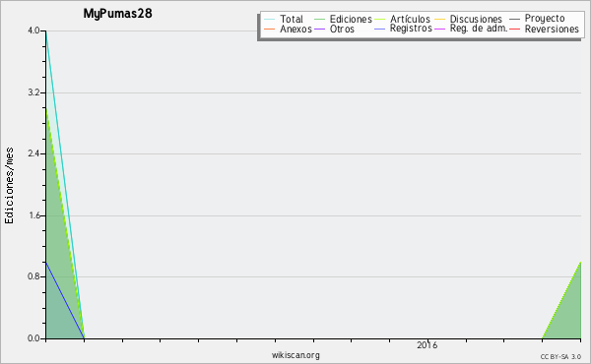
Task: Click the Otros legend label
Action: [342, 29]
